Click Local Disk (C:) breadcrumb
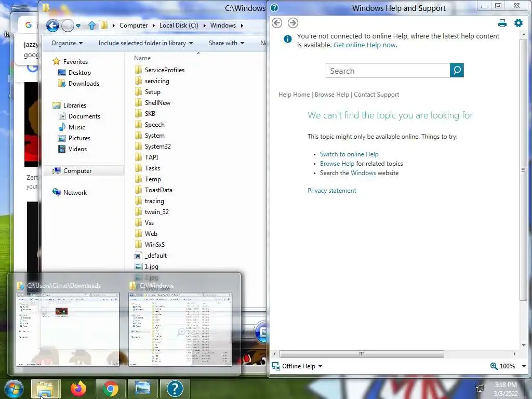Image resolution: width=532 pixels, height=399 pixels. [179, 25]
